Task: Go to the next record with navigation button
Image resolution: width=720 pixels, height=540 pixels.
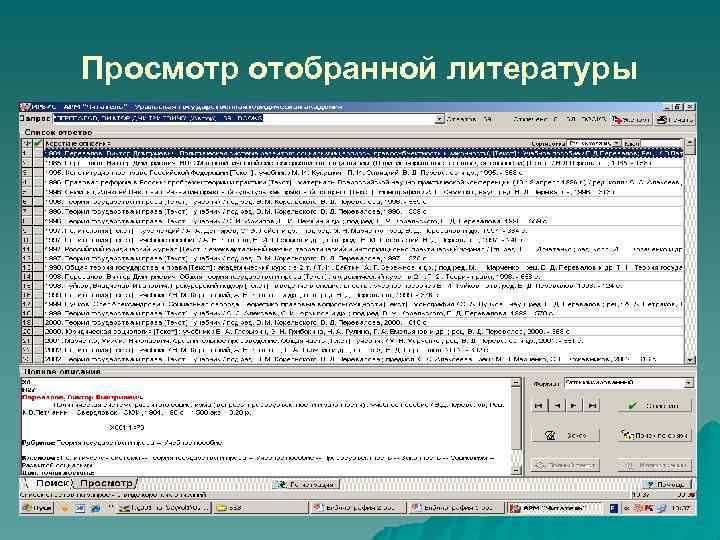Action: (x=574, y=405)
